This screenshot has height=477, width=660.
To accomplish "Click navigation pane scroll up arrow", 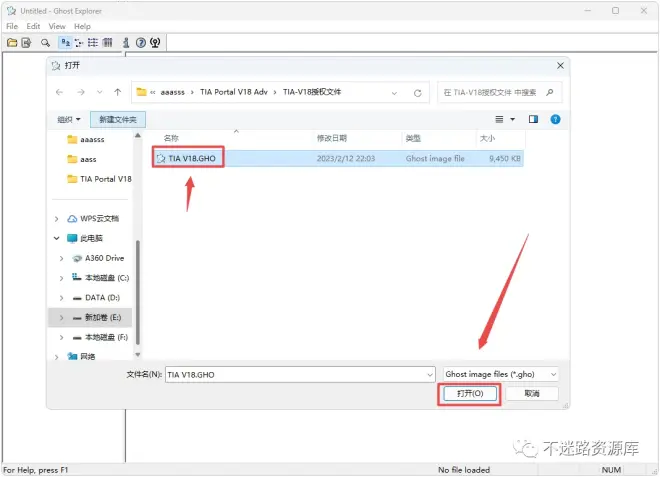I will click(138, 136).
